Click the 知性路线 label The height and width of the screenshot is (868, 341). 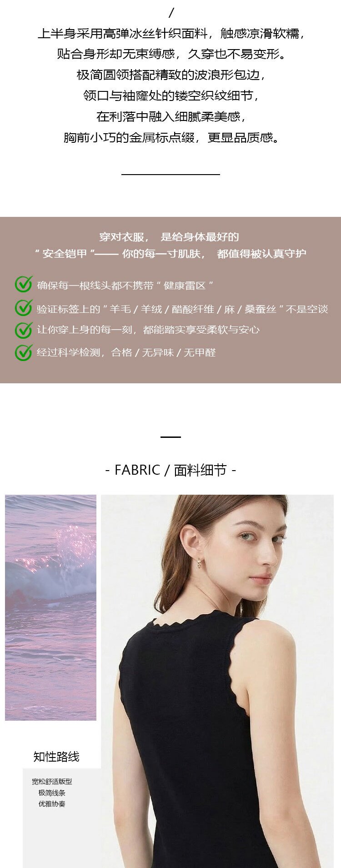56,757
